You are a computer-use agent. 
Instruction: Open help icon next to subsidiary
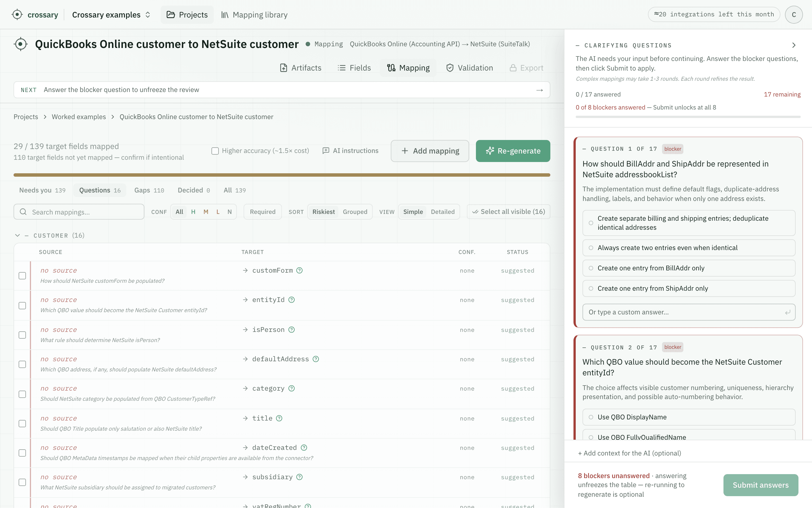point(299,477)
